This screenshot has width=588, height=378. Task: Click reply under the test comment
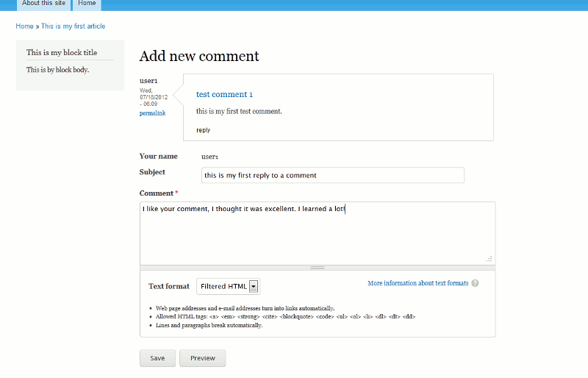(203, 130)
